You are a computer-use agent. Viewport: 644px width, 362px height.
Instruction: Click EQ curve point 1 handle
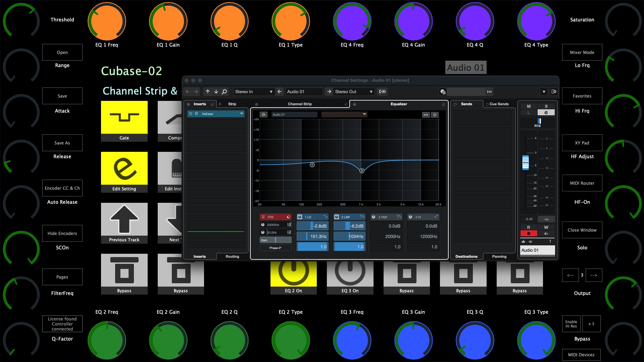312,165
